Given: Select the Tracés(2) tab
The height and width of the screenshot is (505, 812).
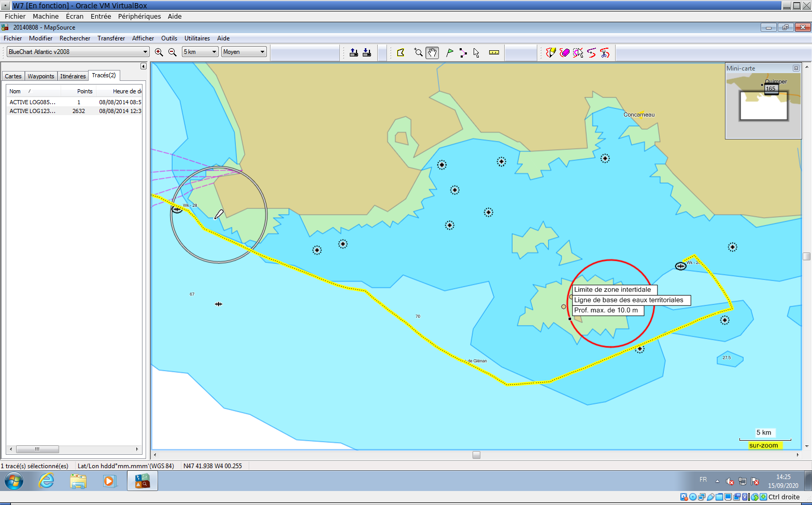Looking at the screenshot, I should (x=104, y=76).
